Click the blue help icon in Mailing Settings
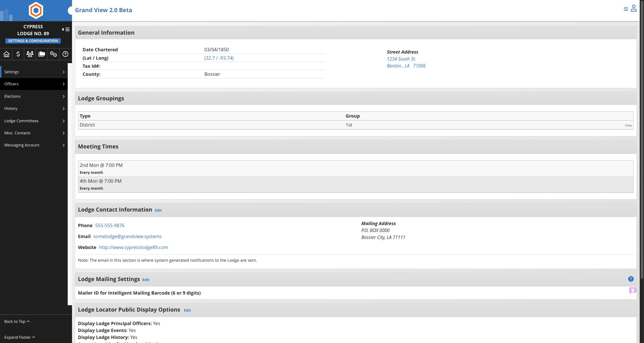Viewport: 644px width, 343px height. pos(631,279)
